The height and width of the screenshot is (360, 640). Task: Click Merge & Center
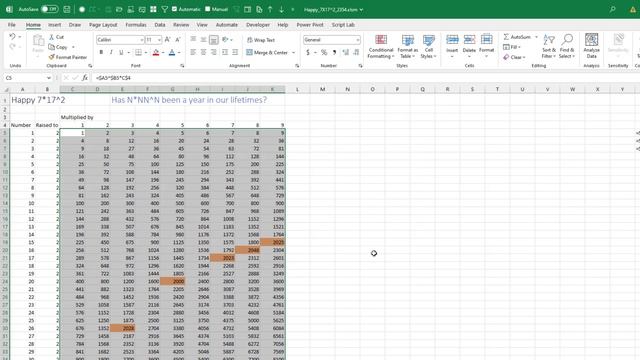[x=267, y=53]
